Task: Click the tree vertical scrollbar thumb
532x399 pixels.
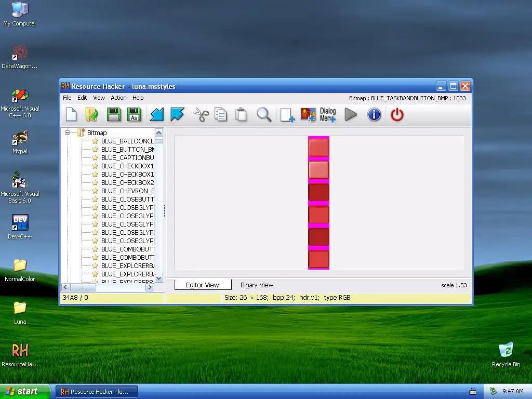Action: coord(159,141)
